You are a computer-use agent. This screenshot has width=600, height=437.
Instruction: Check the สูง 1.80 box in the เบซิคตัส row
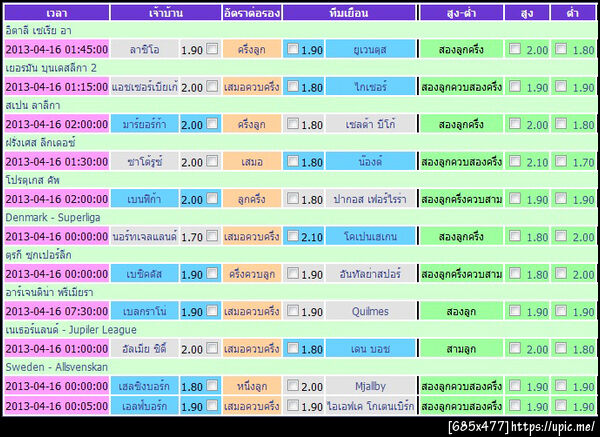pyautogui.click(x=515, y=273)
